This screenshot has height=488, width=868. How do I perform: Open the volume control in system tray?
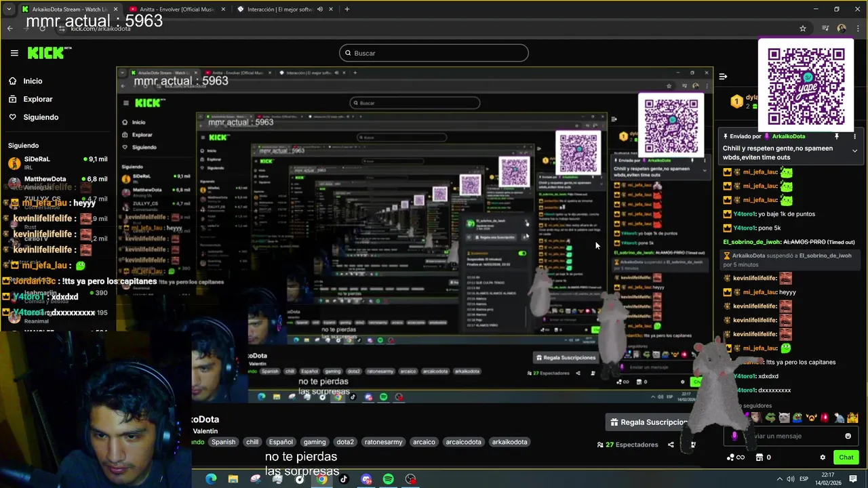pyautogui.click(x=791, y=479)
